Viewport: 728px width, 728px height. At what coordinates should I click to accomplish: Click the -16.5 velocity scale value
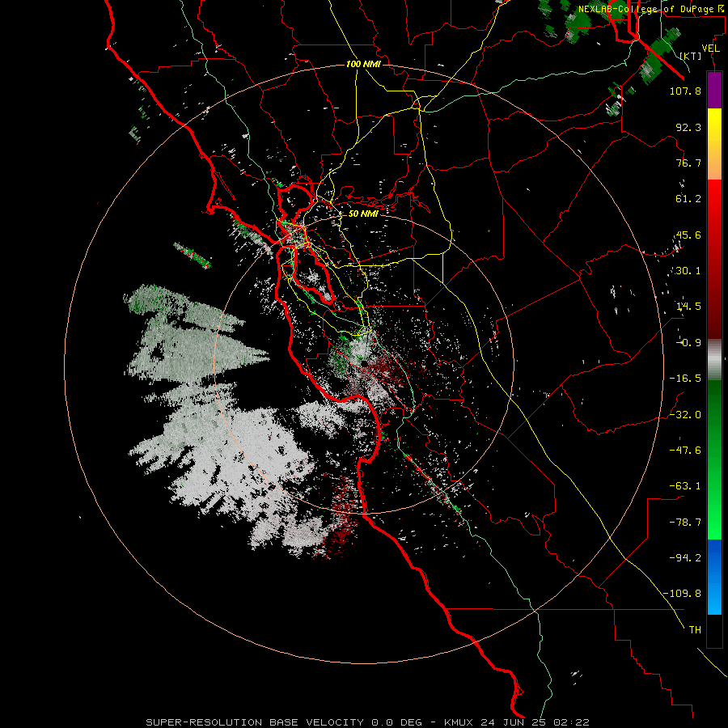pos(685,379)
